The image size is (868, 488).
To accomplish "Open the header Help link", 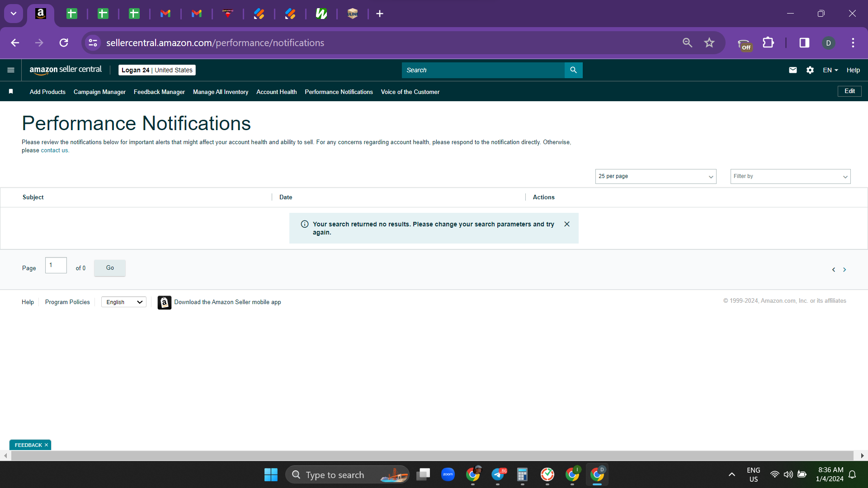I will pyautogui.click(x=853, y=70).
